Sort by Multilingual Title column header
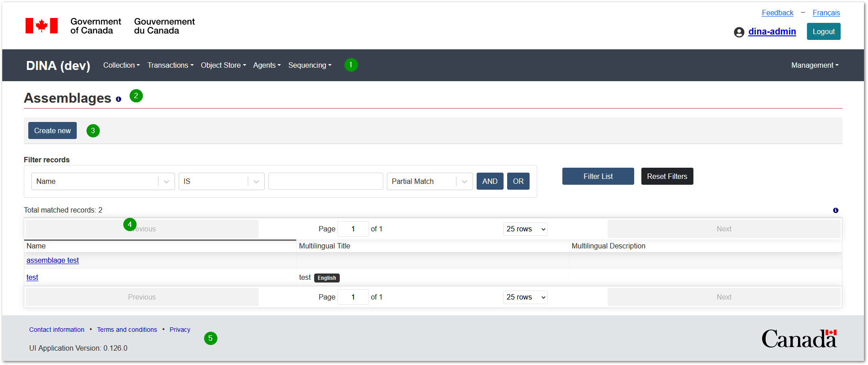Viewport: 868px width, 365px height. coord(433,246)
